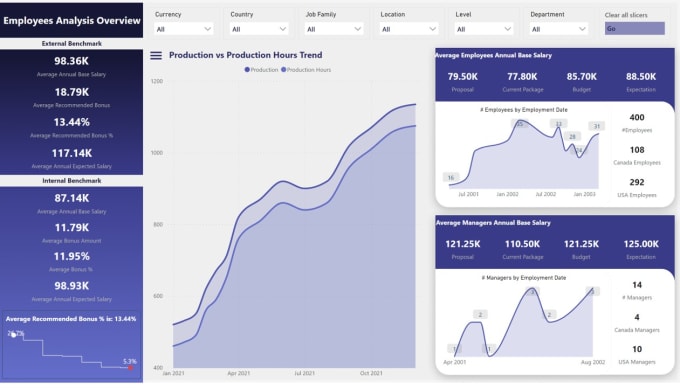The image size is (680, 388).
Task: Click the 14 # Managers count card
Action: [x=637, y=290]
